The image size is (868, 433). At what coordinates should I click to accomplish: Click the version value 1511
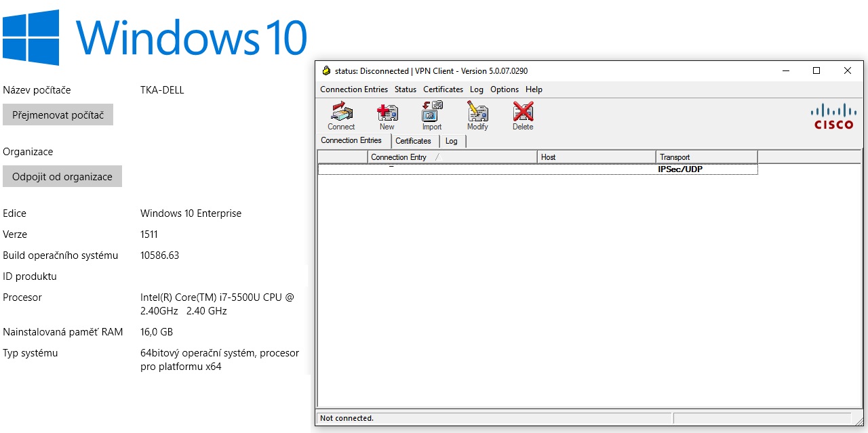149,234
